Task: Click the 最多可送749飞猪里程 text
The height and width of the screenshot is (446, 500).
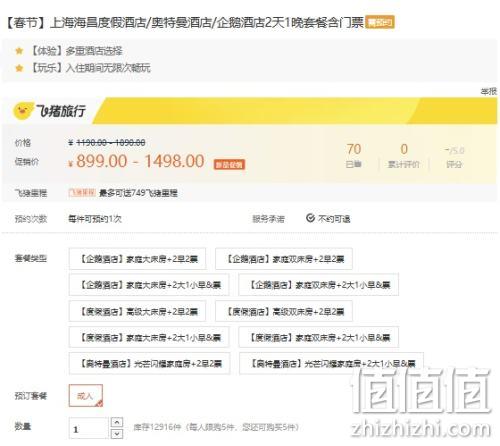Action: tap(138, 193)
